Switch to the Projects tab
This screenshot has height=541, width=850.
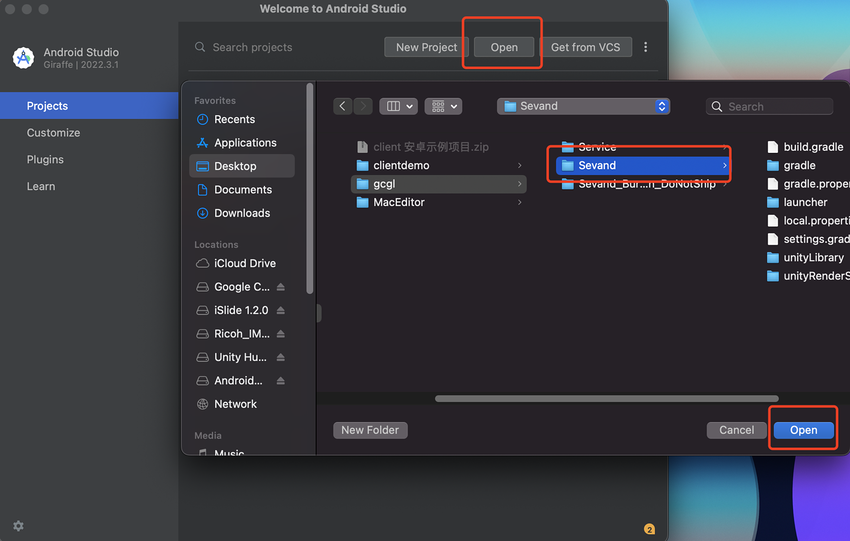pos(89,106)
